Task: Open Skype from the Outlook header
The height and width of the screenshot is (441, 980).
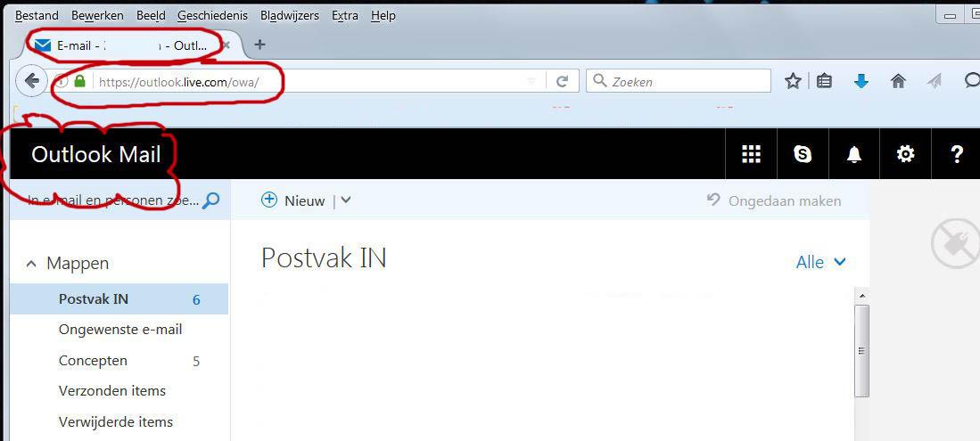Action: [803, 153]
